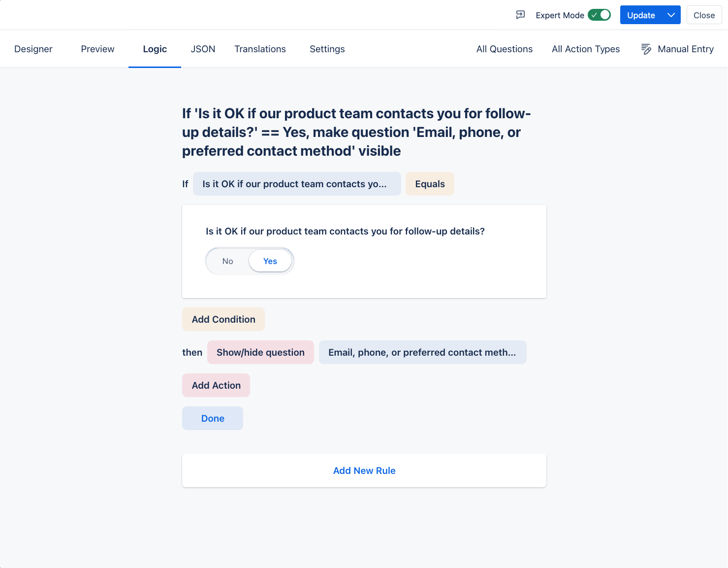Turn off the Expert Mode switch
728x568 pixels.
(x=599, y=15)
